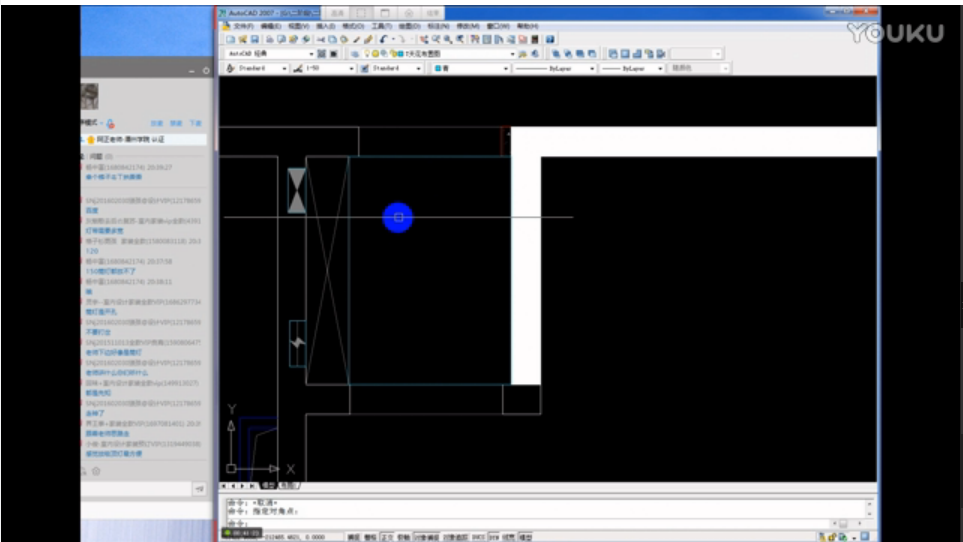Toggle 对象追踪 object tracking in status bar
Image resolution: width=963 pixels, height=542 pixels.
click(456, 537)
